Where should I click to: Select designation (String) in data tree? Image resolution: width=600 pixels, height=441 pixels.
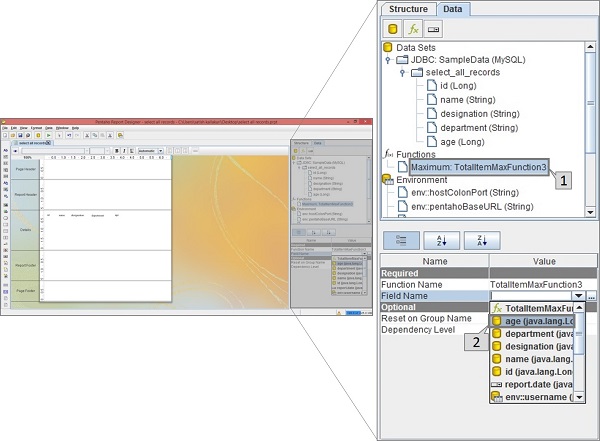(x=478, y=113)
